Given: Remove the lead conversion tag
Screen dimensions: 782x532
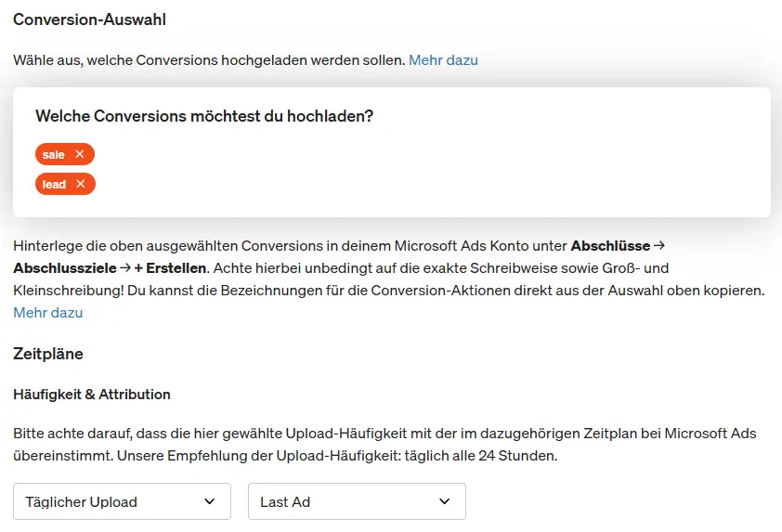Looking at the screenshot, I should click(x=80, y=184).
